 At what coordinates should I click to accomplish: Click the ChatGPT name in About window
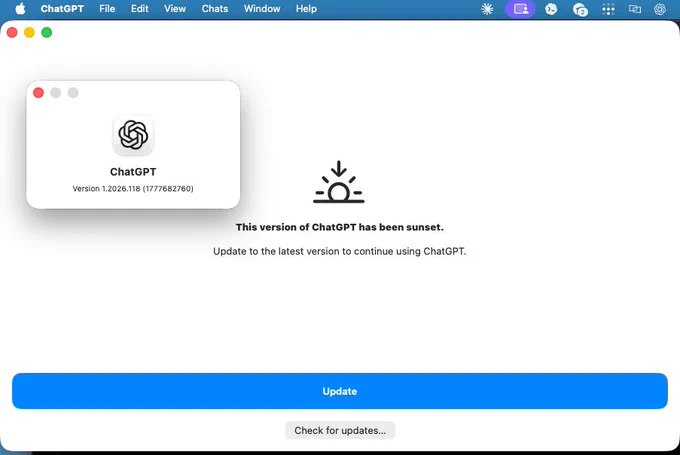point(133,172)
